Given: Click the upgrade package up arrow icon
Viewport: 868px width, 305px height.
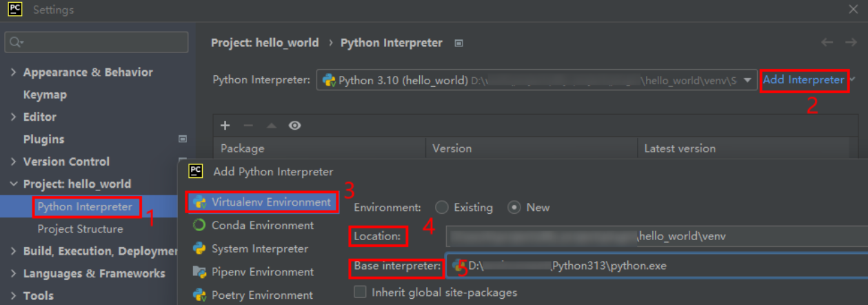Looking at the screenshot, I should (x=272, y=126).
